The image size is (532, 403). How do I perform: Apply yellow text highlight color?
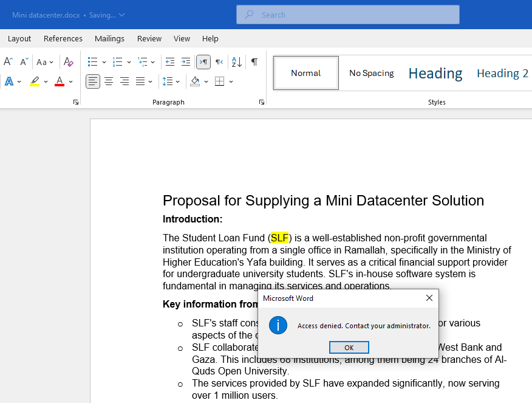click(x=35, y=81)
